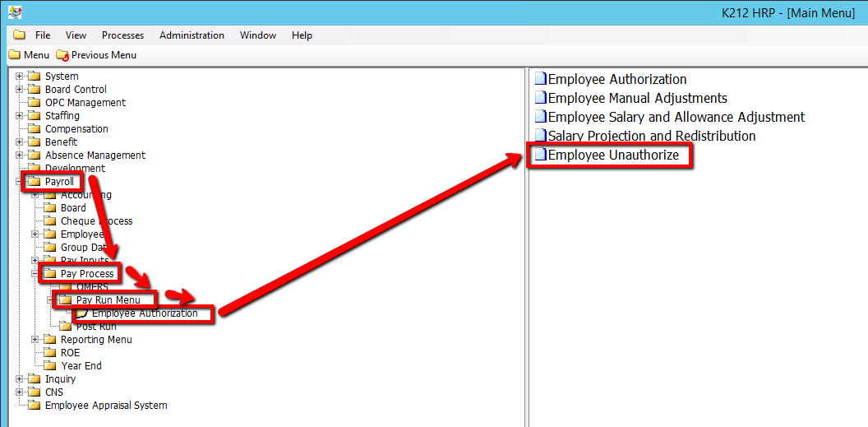
Task: Open the Employee Authorization document icon
Action: 540,80
